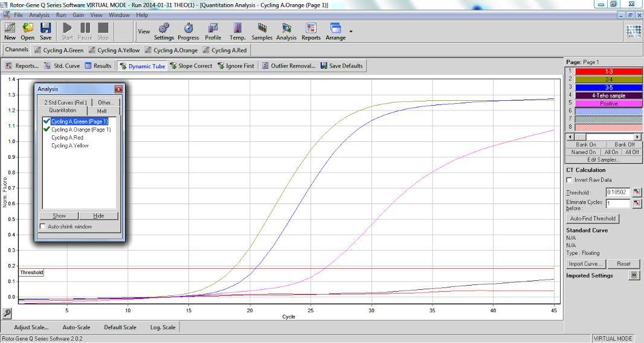The height and width of the screenshot is (343, 644).
Task: Select the Quantitation tab in Analysis
Action: 62,111
